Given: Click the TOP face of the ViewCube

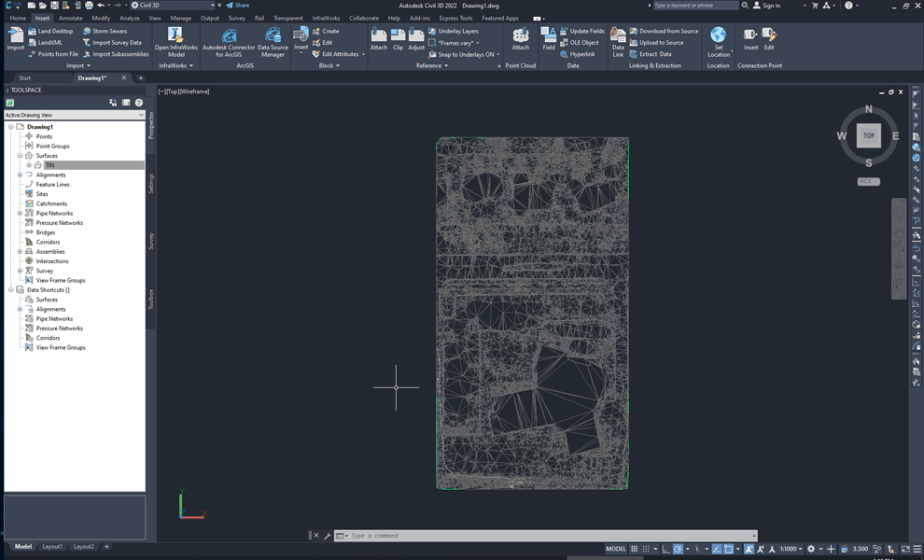Looking at the screenshot, I should click(x=868, y=135).
